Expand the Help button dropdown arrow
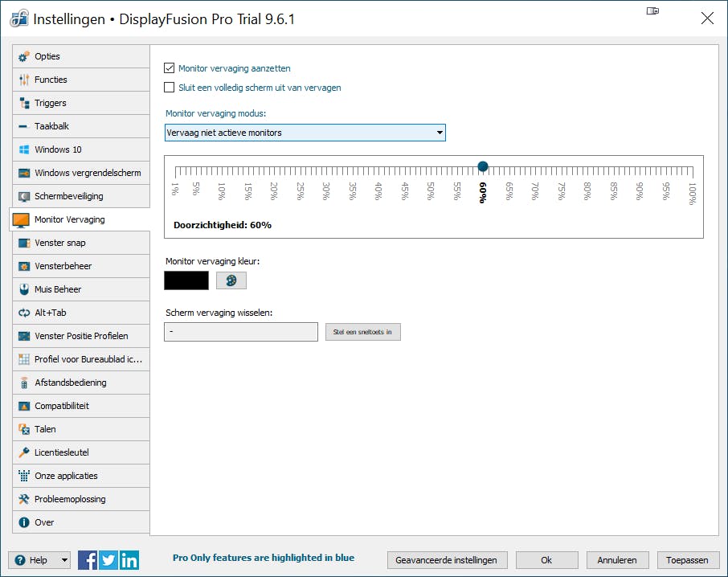Image resolution: width=728 pixels, height=577 pixels. [64, 560]
